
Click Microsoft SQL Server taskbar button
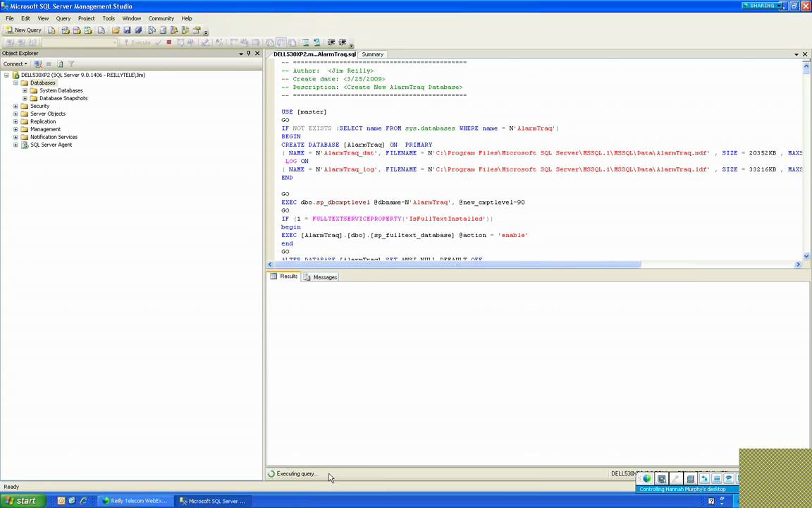(212, 501)
